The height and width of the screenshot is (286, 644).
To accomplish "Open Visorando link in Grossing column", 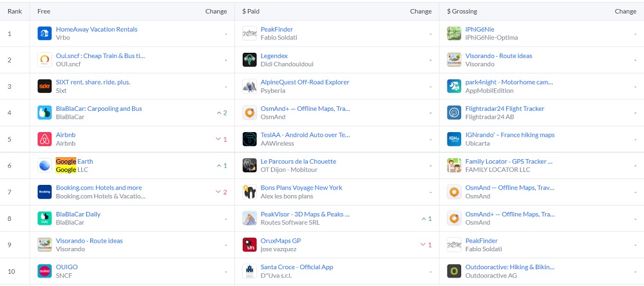I will coord(498,55).
